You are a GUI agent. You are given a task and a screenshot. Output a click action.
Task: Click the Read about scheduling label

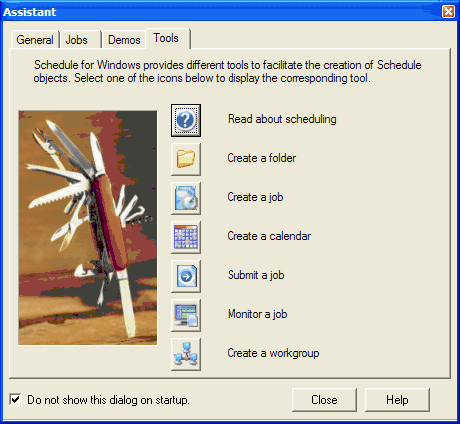click(282, 119)
